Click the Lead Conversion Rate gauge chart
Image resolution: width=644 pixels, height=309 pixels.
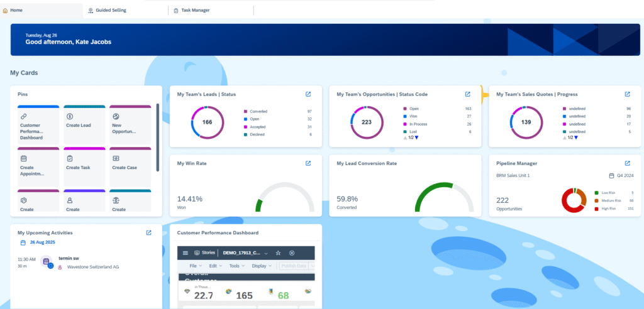pyautogui.click(x=444, y=197)
